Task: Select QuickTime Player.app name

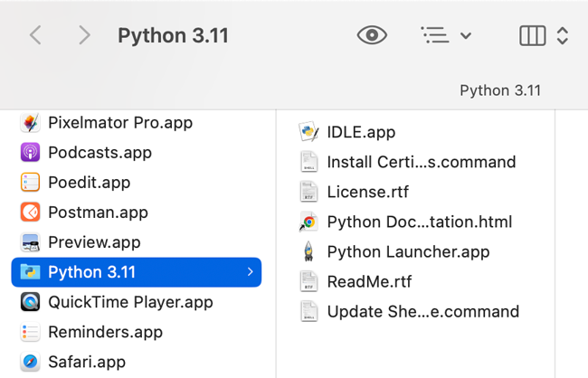Action: tap(130, 302)
